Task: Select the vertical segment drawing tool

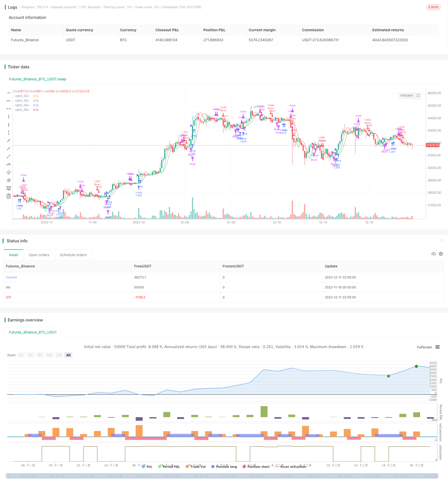Action: click(9, 133)
